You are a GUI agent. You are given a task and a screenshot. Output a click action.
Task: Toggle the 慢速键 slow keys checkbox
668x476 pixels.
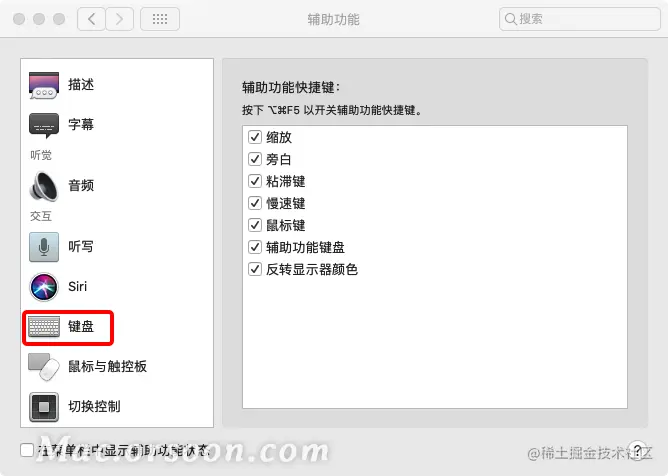(255, 203)
